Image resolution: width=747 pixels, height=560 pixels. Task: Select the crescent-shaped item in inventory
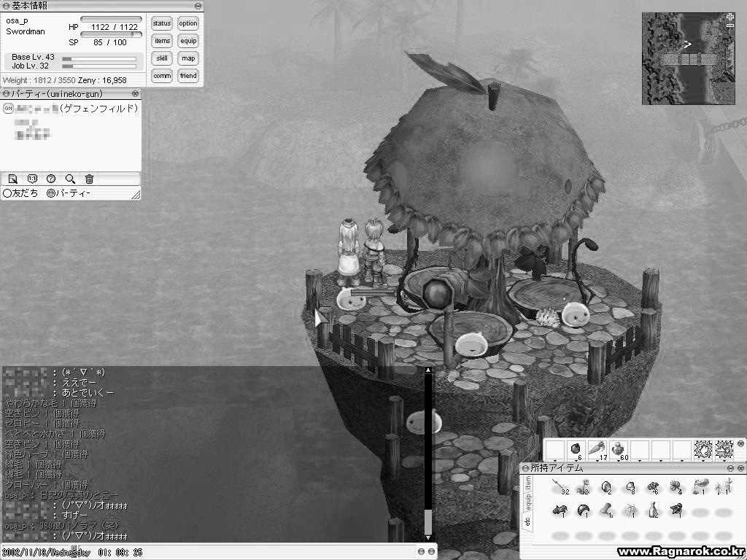click(x=583, y=511)
